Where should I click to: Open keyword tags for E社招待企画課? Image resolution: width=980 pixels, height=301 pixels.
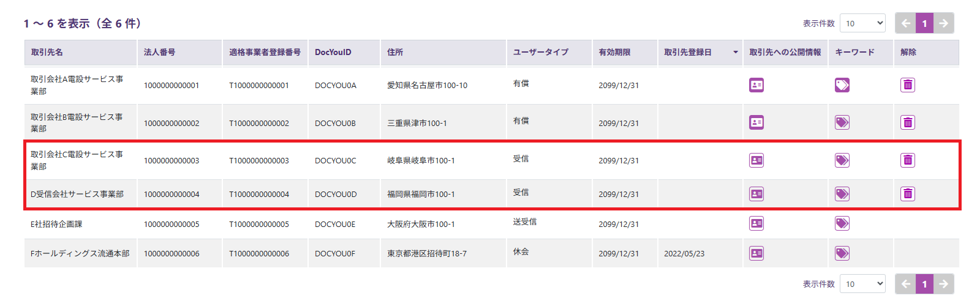(x=842, y=224)
